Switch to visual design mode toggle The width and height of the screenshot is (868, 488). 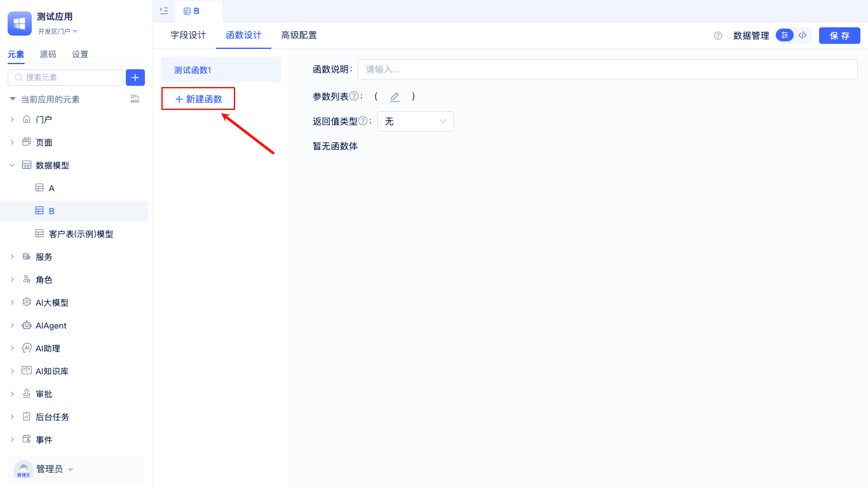[785, 35]
